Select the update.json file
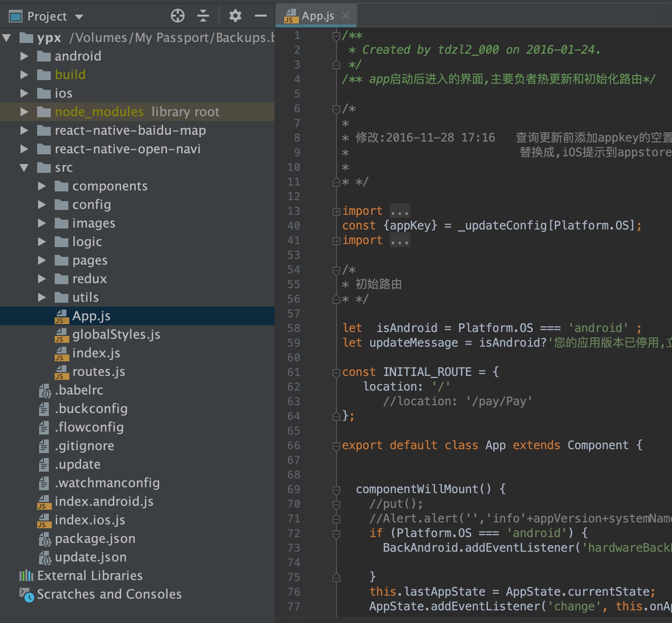 pos(137,557)
